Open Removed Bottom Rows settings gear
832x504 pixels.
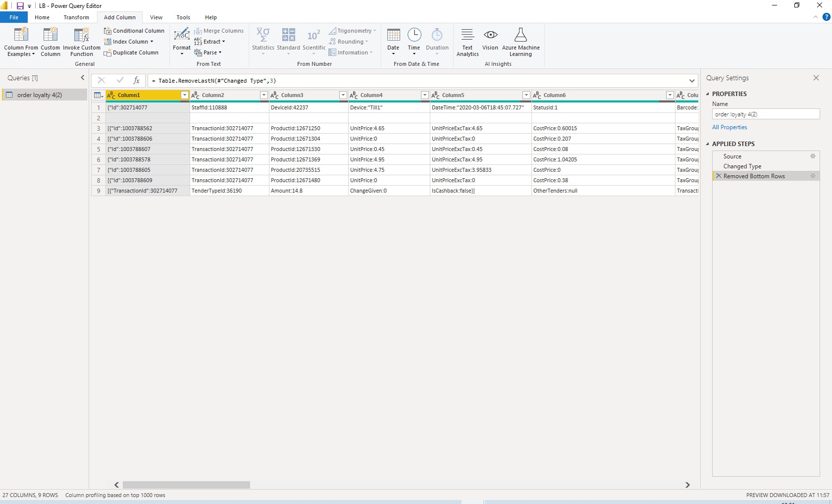pyautogui.click(x=813, y=176)
